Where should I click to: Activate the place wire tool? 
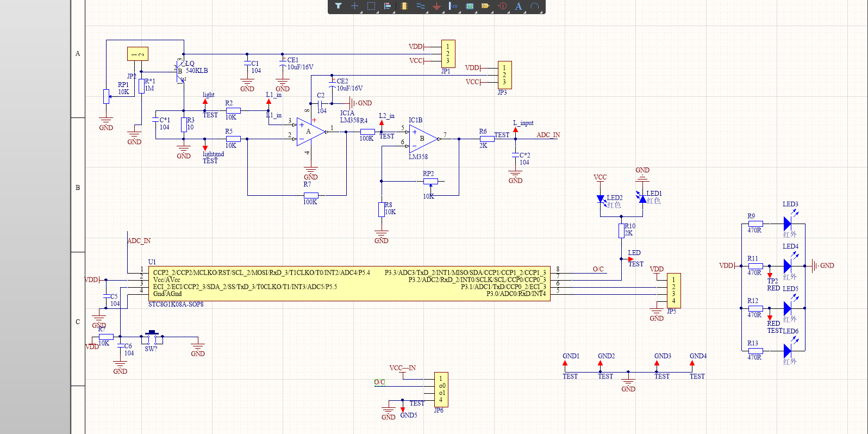pos(421,6)
